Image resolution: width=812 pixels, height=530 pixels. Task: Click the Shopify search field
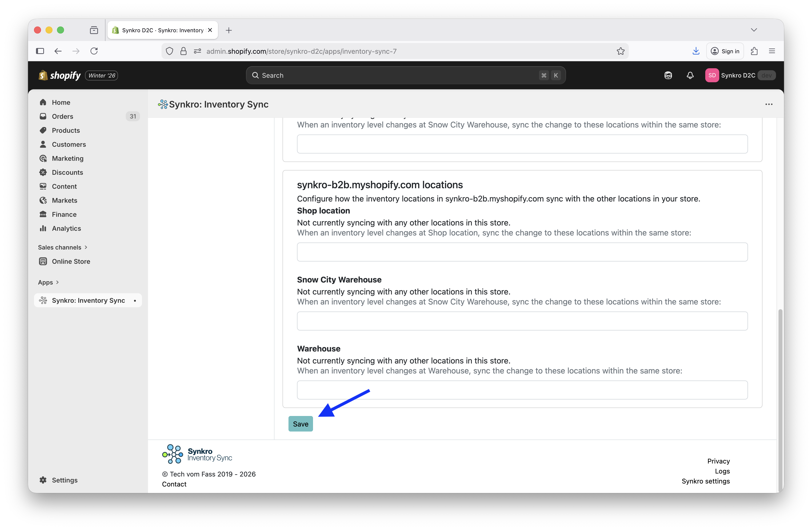point(405,75)
